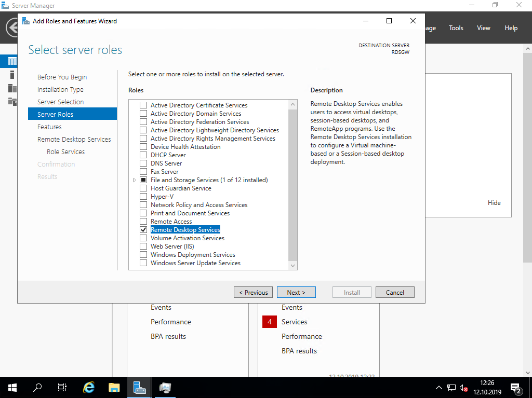This screenshot has height=398, width=532.
Task: Open taskbar search magnifier
Action: (37, 388)
